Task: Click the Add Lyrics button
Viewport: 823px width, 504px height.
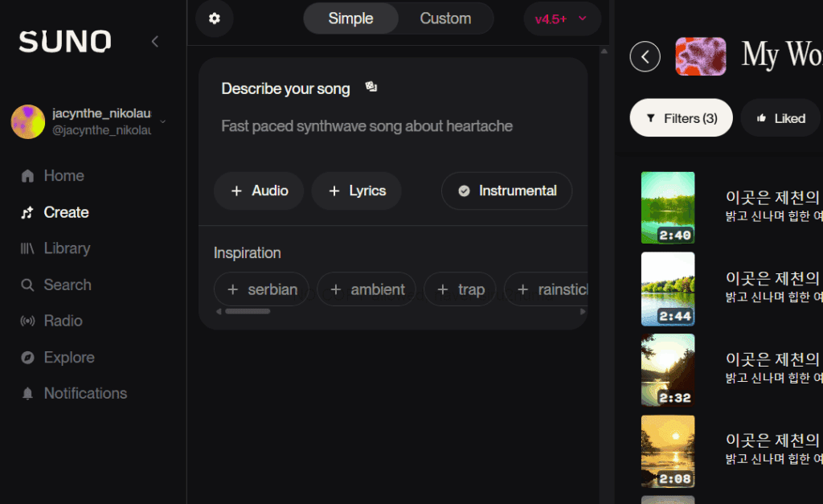Action: tap(356, 191)
